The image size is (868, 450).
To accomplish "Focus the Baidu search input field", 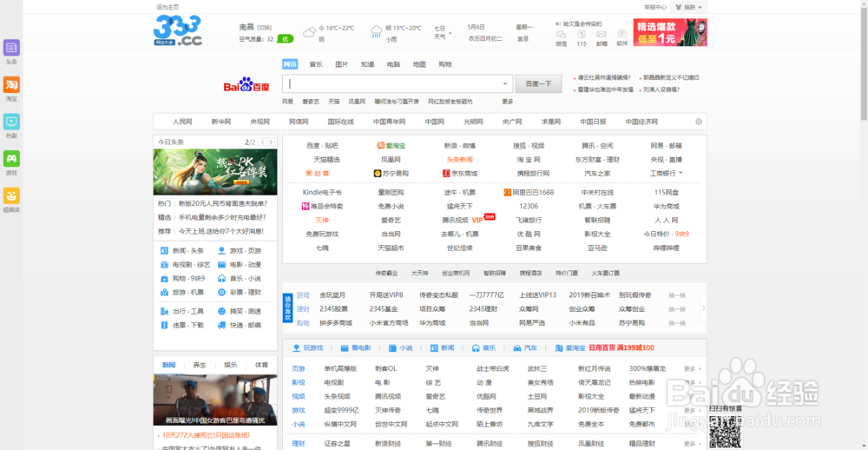I will (396, 83).
